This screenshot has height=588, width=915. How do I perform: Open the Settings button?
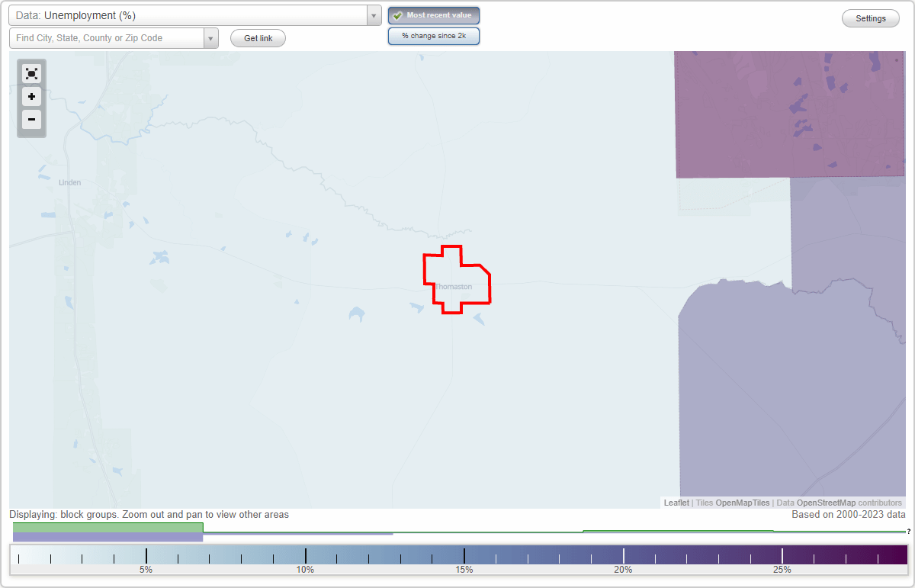click(870, 18)
